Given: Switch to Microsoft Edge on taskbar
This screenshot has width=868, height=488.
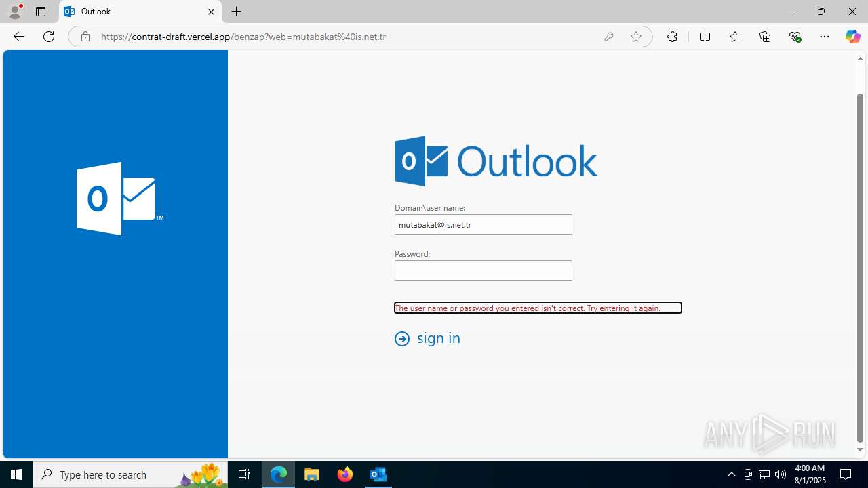Looking at the screenshot, I should click(x=279, y=474).
